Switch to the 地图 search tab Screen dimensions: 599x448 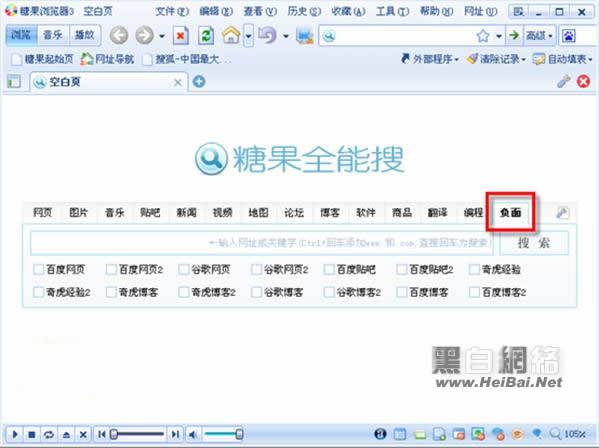tap(258, 212)
